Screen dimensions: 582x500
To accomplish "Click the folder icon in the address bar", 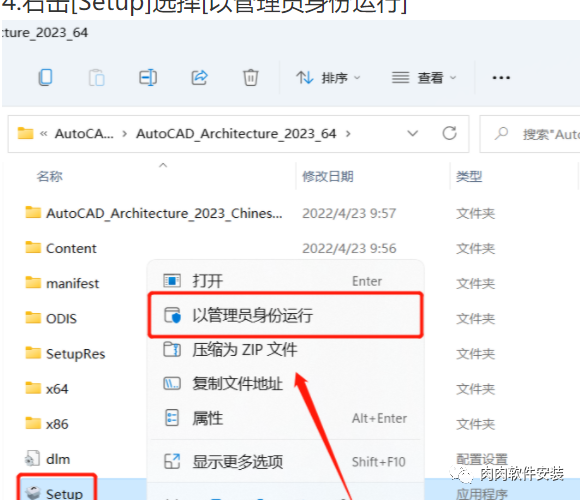I will tap(26, 133).
